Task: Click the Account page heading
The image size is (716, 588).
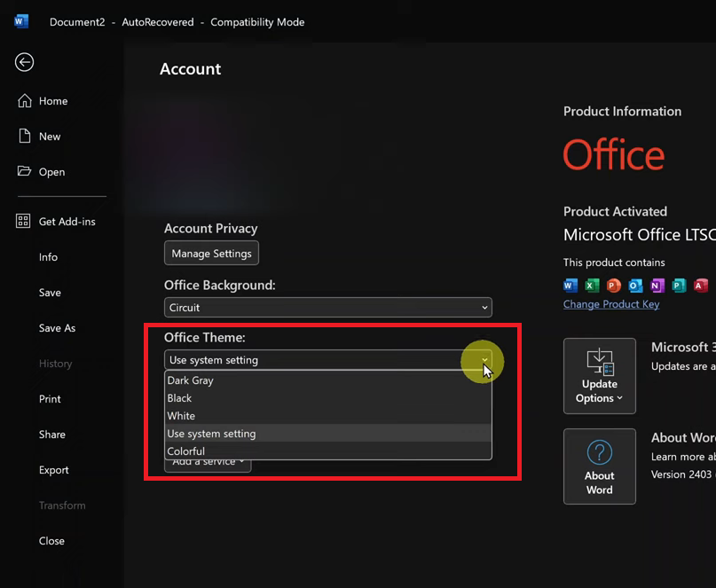Action: 191,69
